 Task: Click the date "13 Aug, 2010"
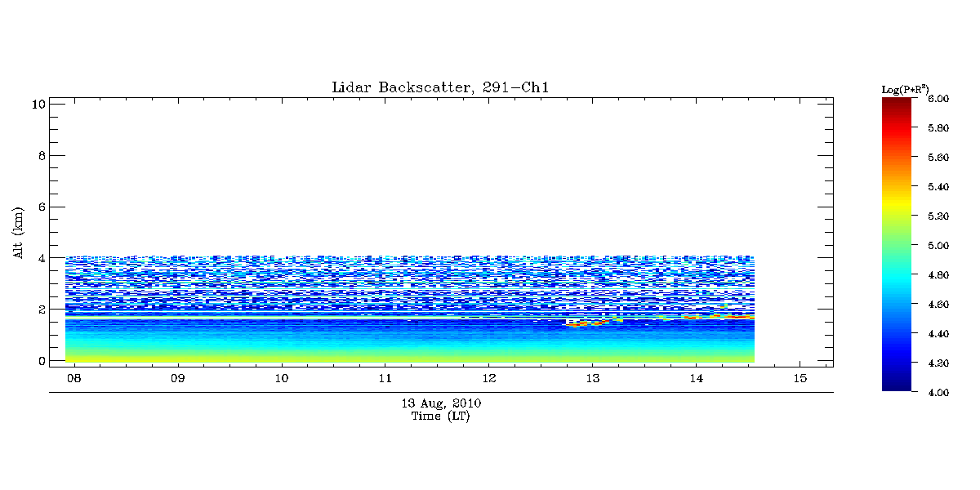(440, 403)
